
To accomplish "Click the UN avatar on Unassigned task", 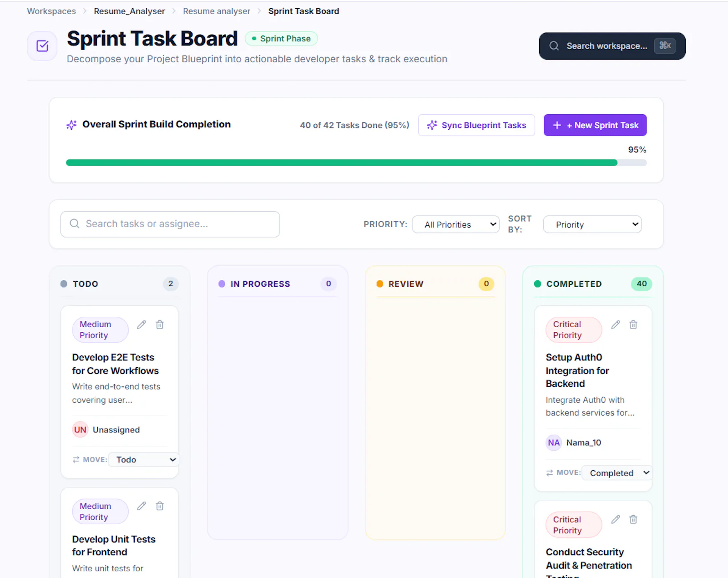I will tap(80, 430).
